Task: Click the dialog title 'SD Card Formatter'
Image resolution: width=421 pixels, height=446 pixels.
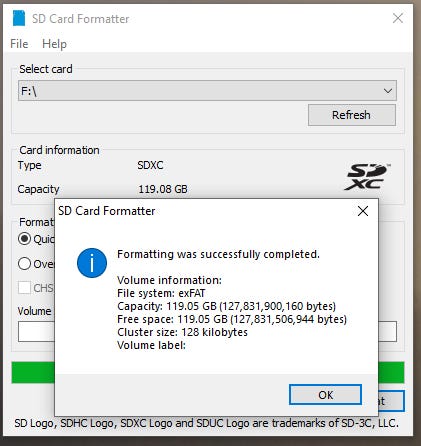Action: (x=107, y=211)
